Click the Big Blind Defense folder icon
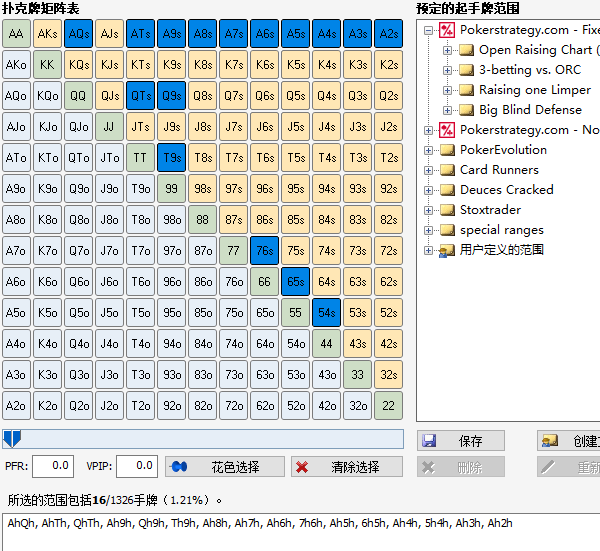The image size is (600, 551). (x=466, y=110)
